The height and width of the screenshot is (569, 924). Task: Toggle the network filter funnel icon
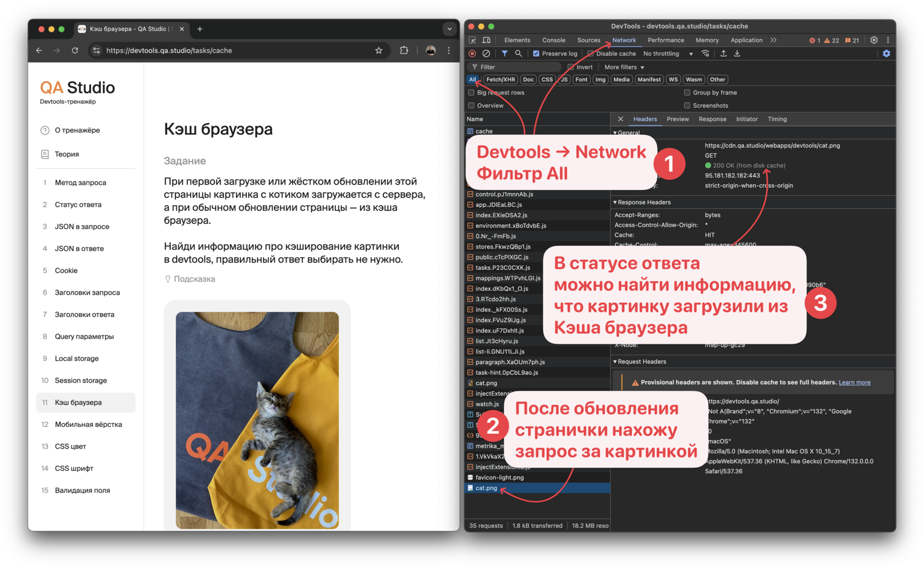click(x=504, y=53)
